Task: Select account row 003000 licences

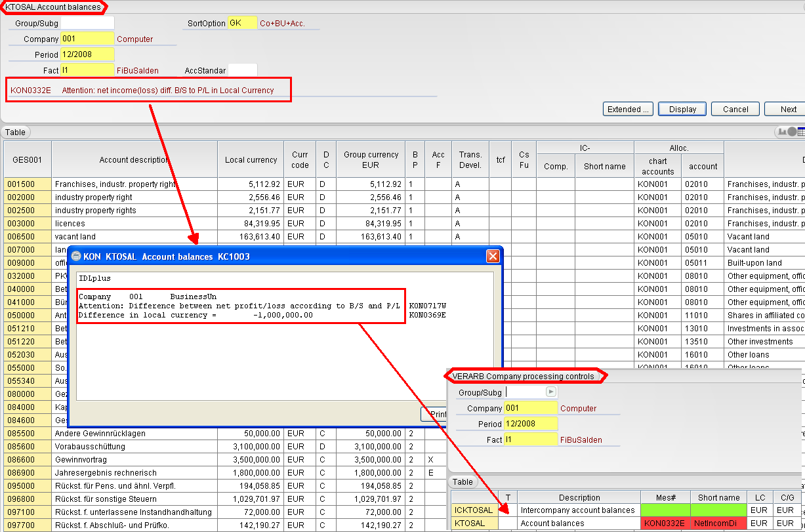Action: point(27,224)
